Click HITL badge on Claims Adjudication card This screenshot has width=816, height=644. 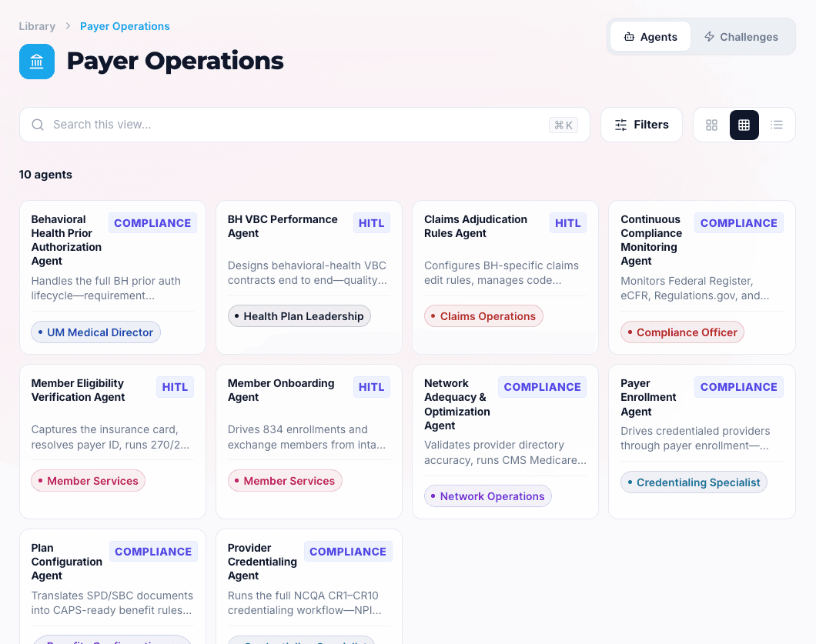(568, 223)
